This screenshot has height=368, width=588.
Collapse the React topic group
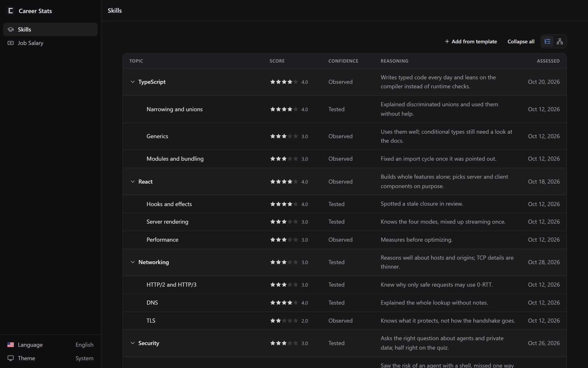coord(133,182)
